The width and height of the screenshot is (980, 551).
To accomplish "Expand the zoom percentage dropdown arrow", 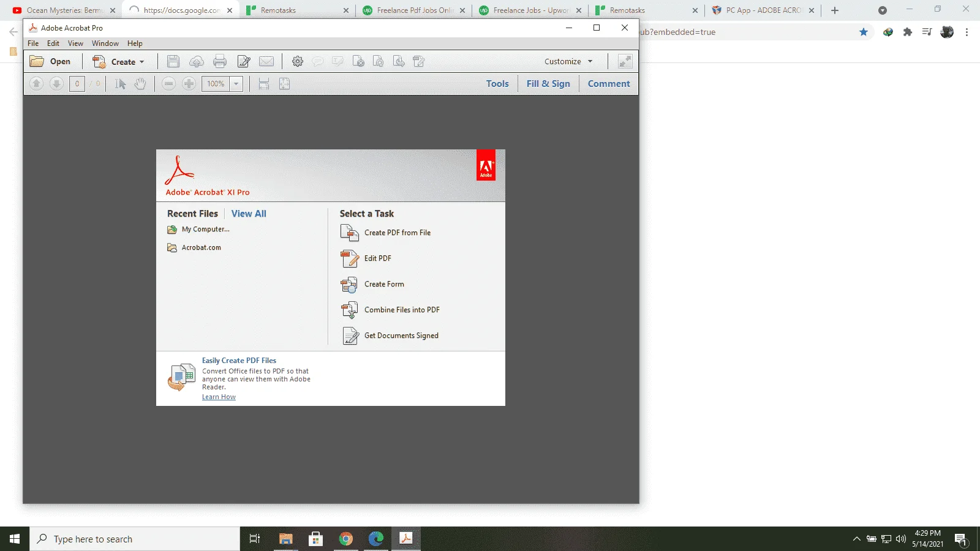I will click(x=236, y=84).
